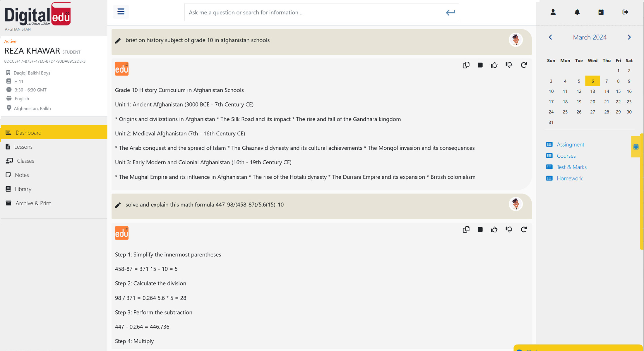The image size is (644, 351).
Task: Regenerate the math solution answer
Action: point(524,229)
